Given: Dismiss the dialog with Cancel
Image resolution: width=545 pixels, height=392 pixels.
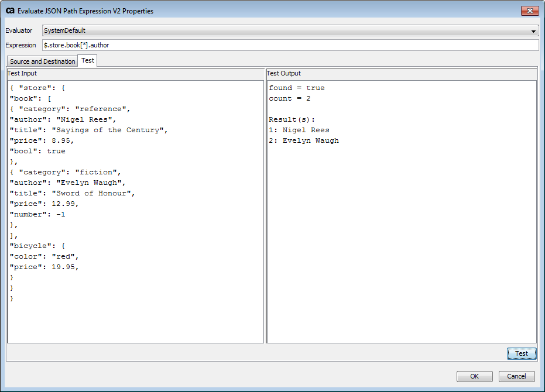Looking at the screenshot, I should (516, 376).
